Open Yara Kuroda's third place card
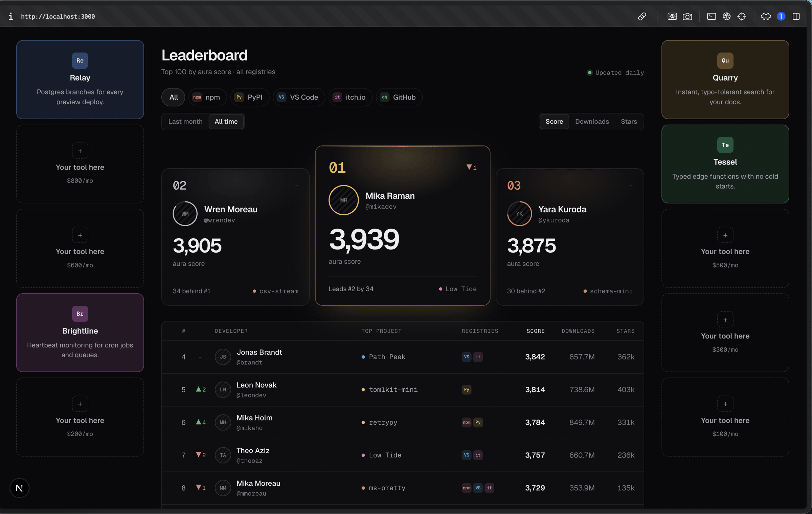This screenshot has height=514, width=812. 570,237
